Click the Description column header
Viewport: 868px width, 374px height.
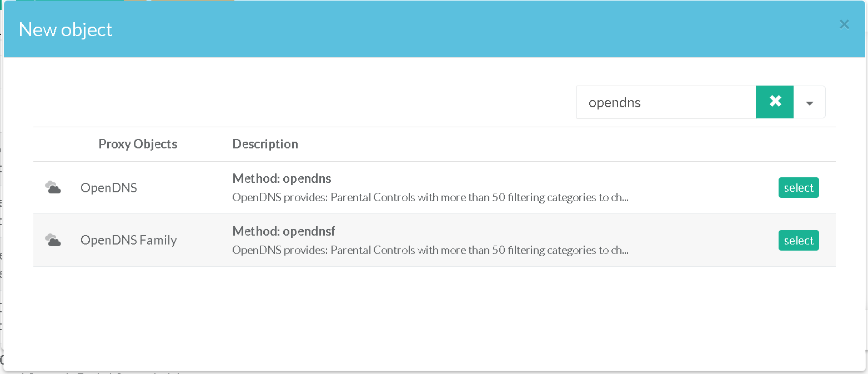(x=265, y=144)
